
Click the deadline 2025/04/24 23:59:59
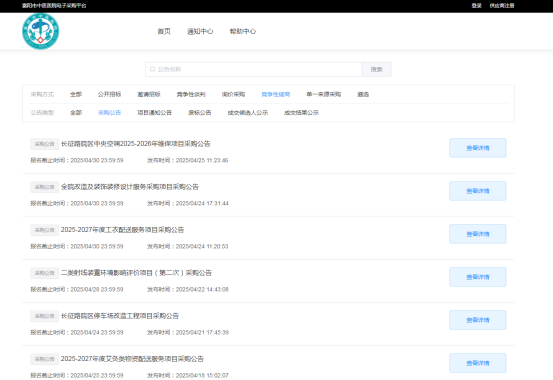click(x=97, y=333)
